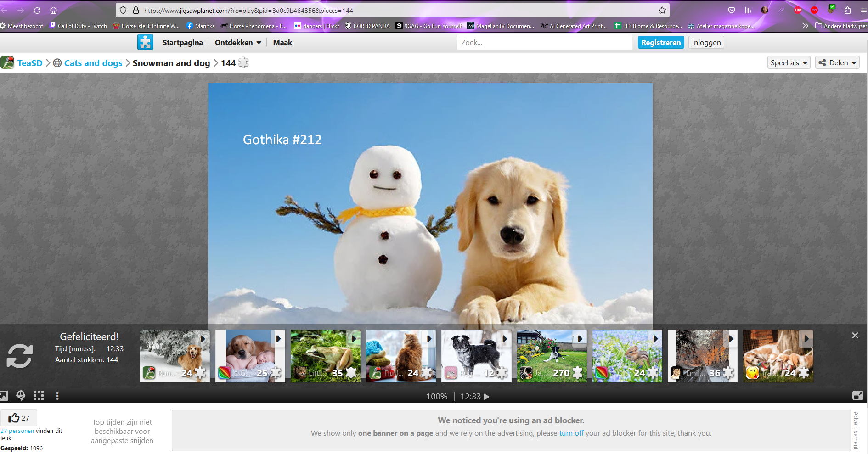
Task: Play arrow on the frog thumbnail
Action: (x=354, y=339)
